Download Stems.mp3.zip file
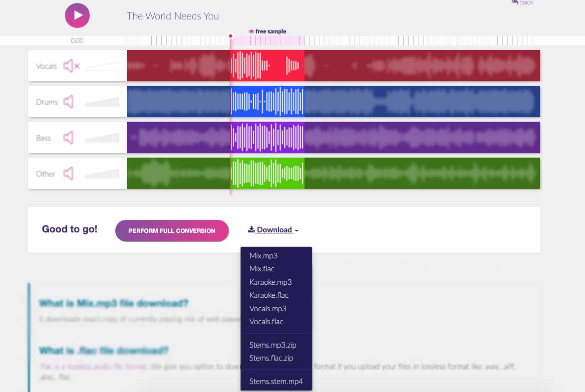This screenshot has height=392, width=585. click(x=273, y=345)
